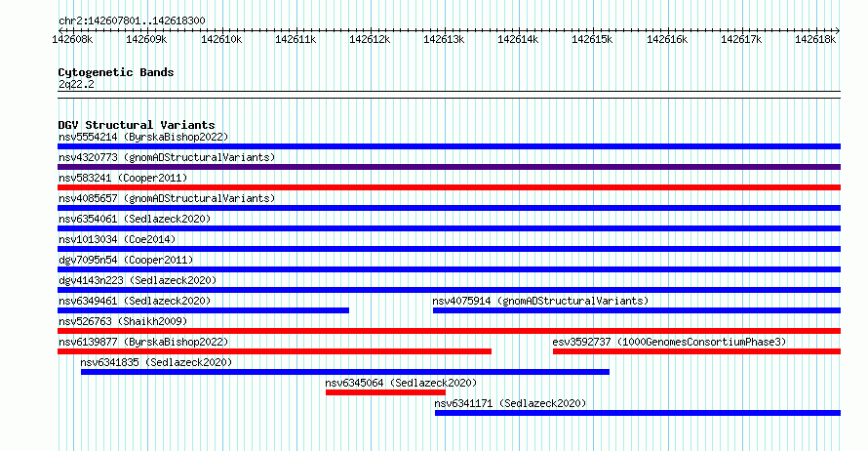Select the short blue nsv6349461 bar
Viewport: 868px width, 451px height.
tap(203, 310)
